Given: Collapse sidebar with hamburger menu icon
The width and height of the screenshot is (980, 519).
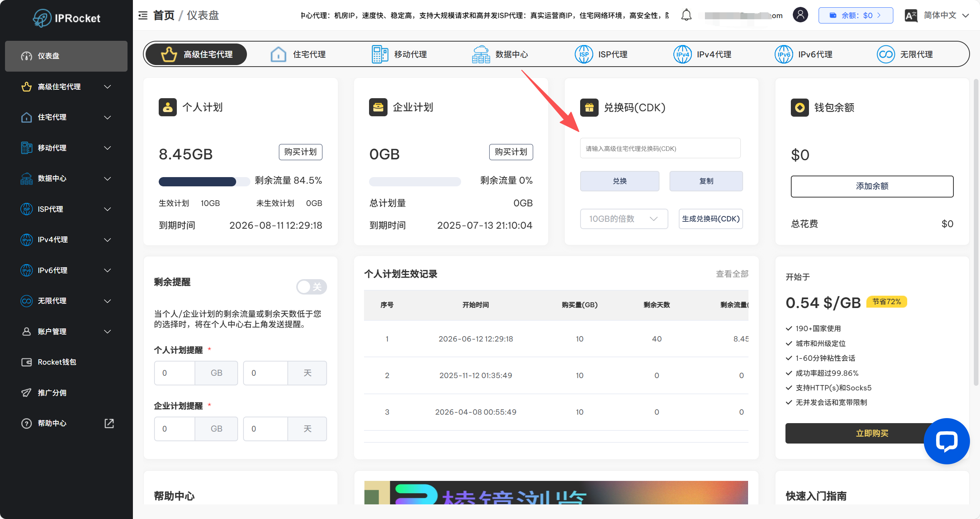Looking at the screenshot, I should pos(143,15).
